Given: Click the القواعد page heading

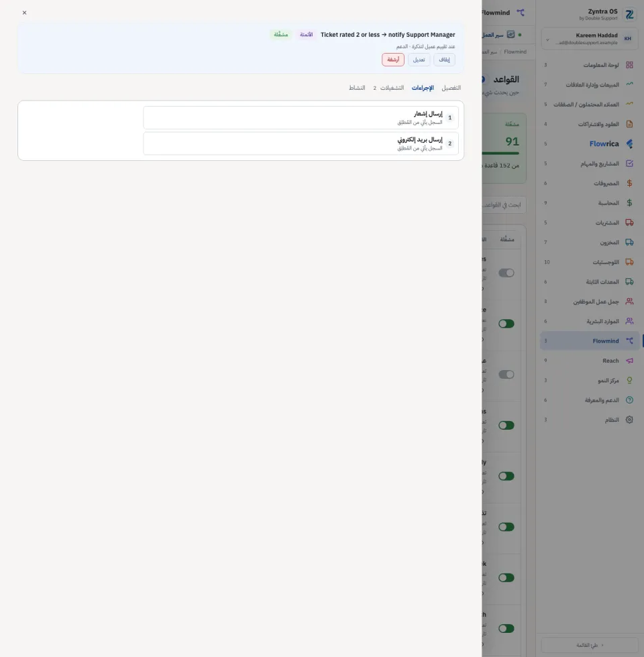Looking at the screenshot, I should pos(506,79).
